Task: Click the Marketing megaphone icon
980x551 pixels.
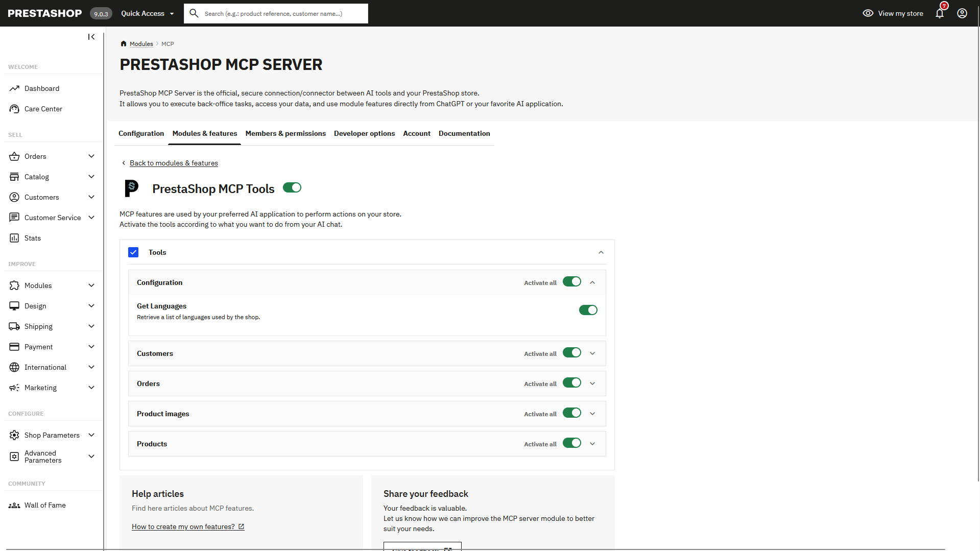Action: click(14, 388)
